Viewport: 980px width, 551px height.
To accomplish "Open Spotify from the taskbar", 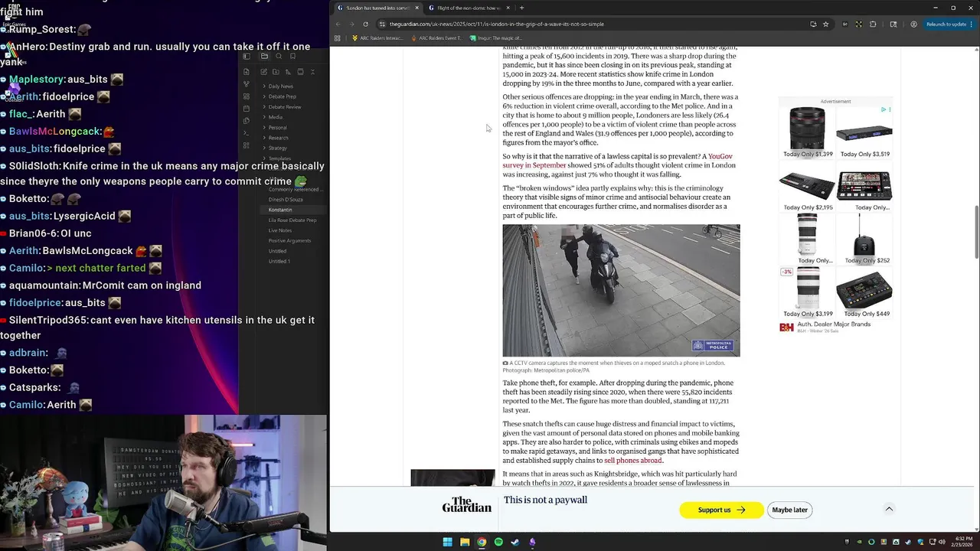I will point(498,542).
